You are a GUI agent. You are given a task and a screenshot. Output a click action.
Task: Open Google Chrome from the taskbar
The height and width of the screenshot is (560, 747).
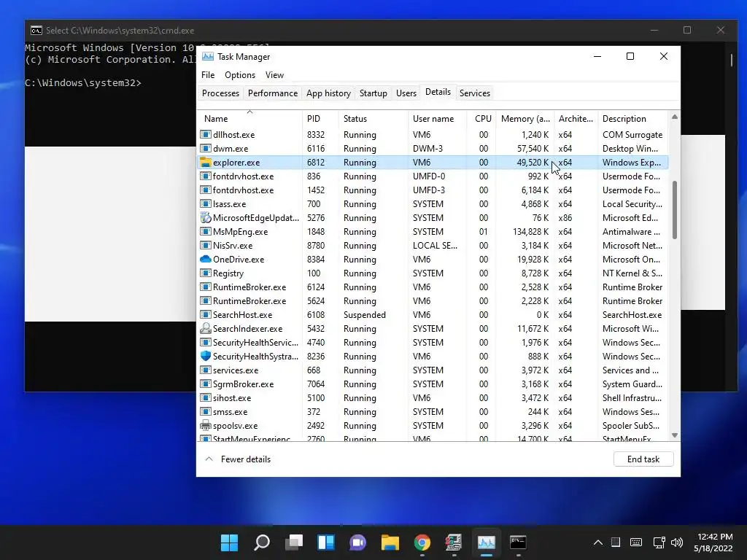pos(422,542)
